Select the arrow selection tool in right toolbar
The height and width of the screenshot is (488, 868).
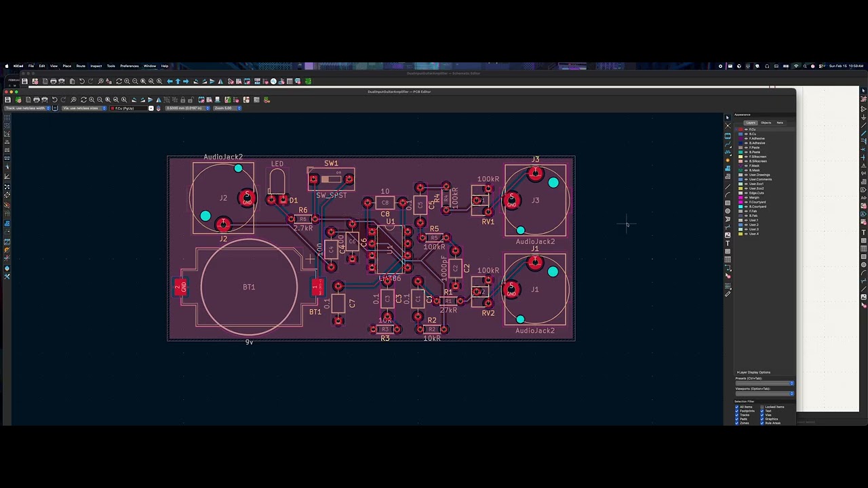tap(728, 117)
